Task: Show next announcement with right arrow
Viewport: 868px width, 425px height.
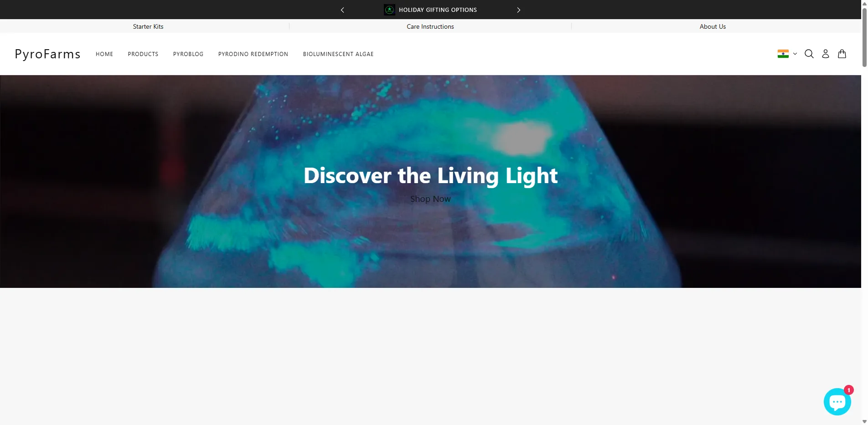Action: 518,10
